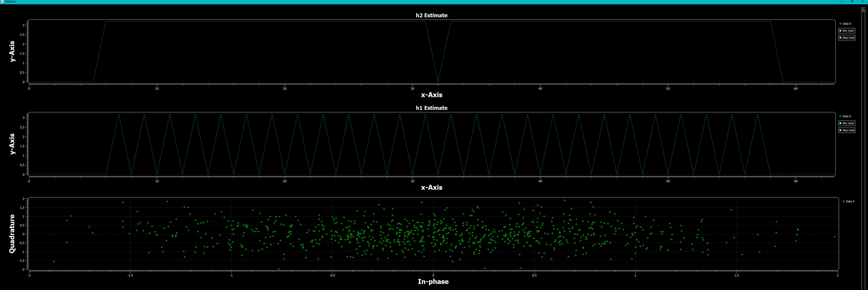Image resolution: width=868 pixels, height=290 pixels.
Task: Click the x-Axis label under h2 Estimate
Action: coord(432,95)
